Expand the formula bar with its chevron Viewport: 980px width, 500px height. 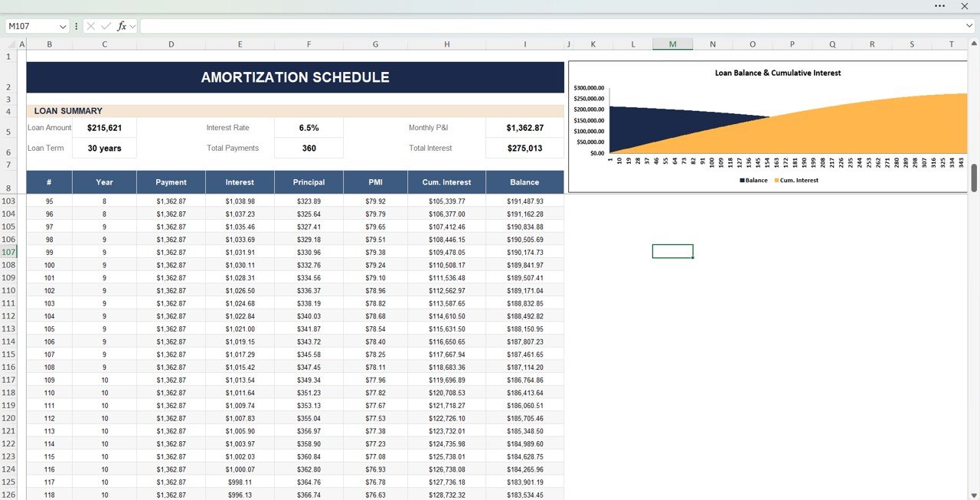[969, 25]
